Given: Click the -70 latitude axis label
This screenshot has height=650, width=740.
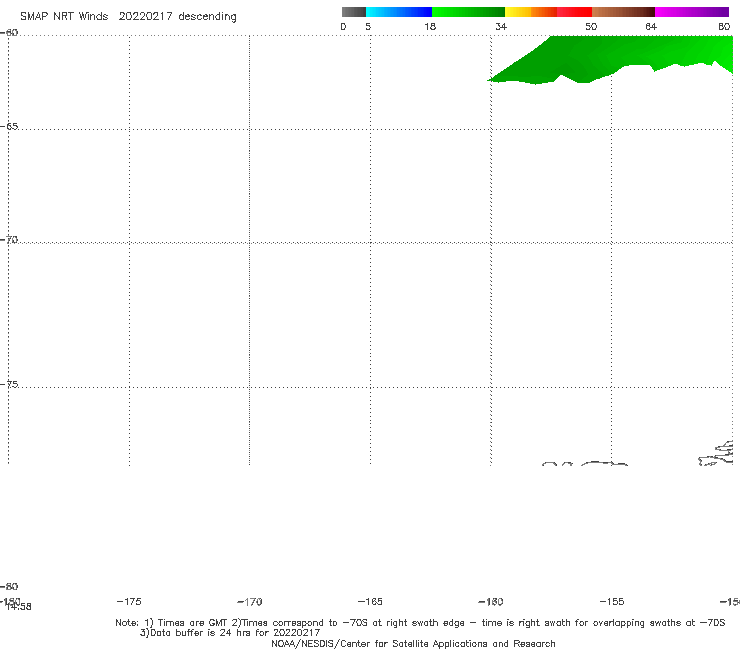Looking at the screenshot, I should 9,240.
